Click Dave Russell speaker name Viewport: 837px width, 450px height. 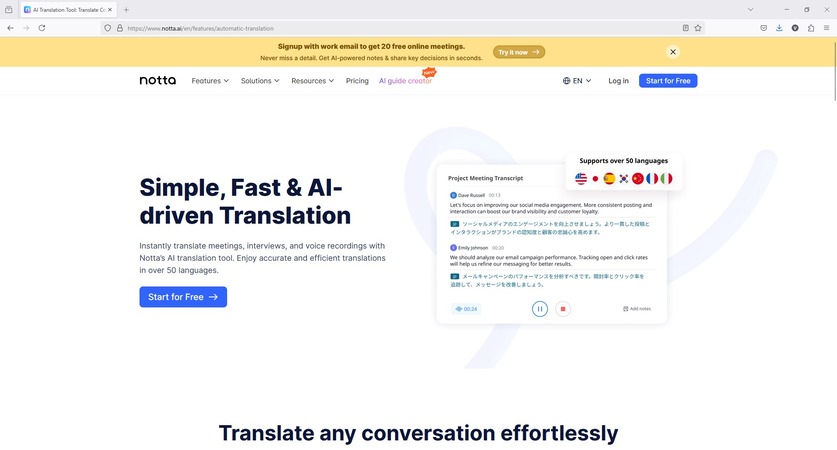pos(471,195)
